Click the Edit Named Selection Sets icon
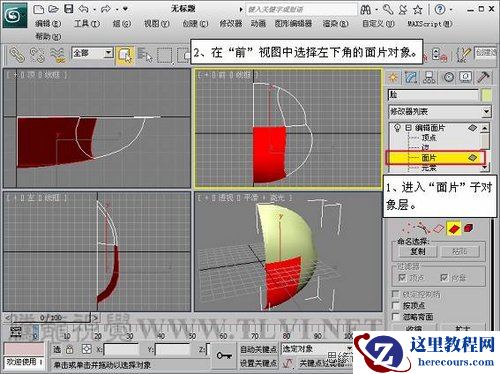The width and height of the screenshot is (500, 374). pos(464,55)
